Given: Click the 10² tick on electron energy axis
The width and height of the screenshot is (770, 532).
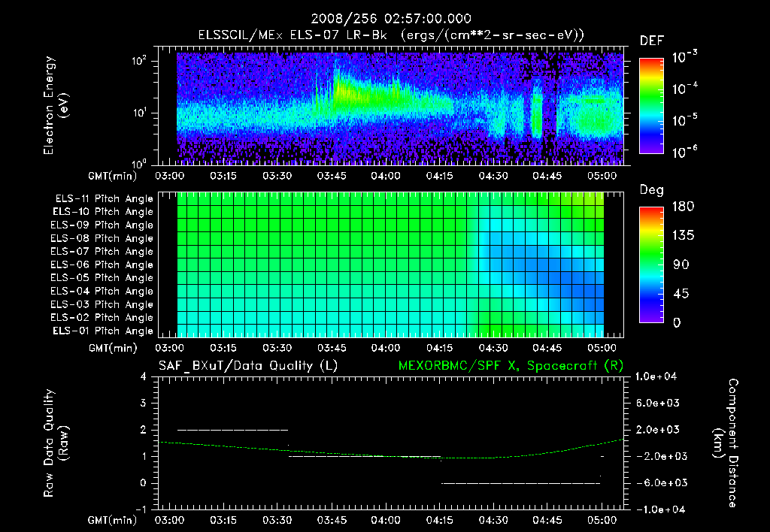Looking at the screenshot, I should pos(139,61).
